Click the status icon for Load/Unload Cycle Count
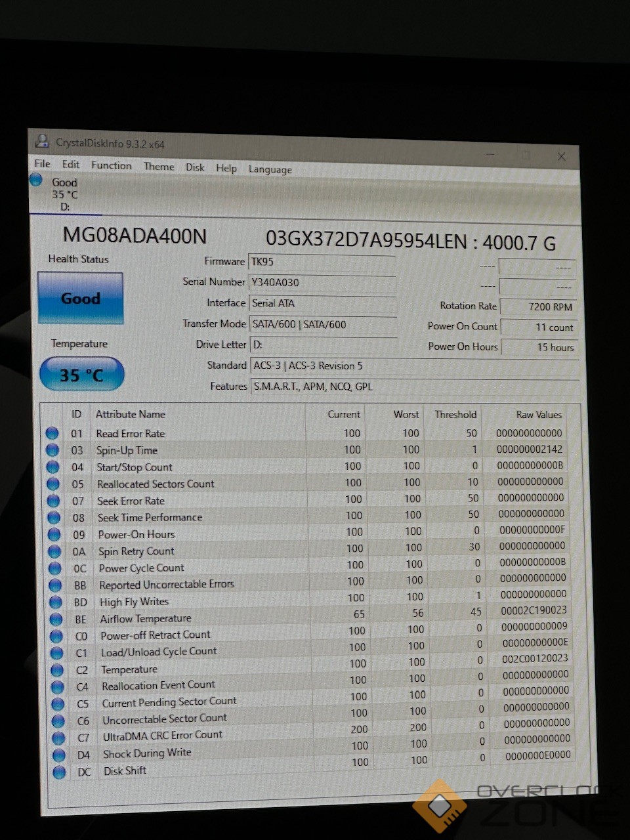630x840 pixels. pos(56,654)
